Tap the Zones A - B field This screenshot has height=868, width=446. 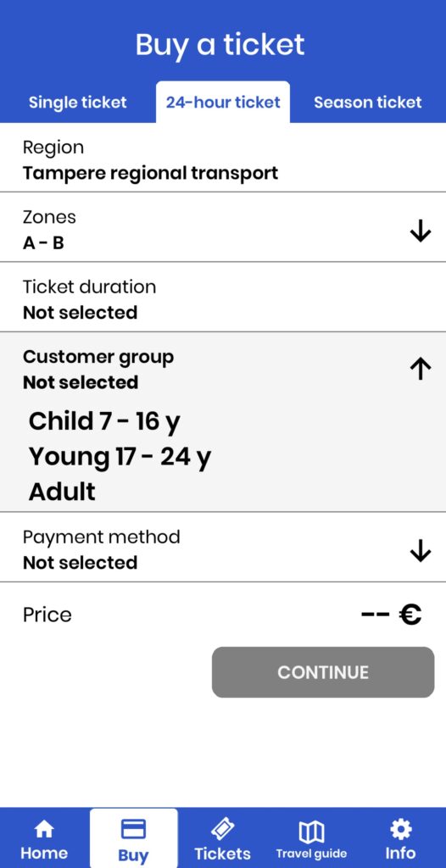pyautogui.click(x=223, y=227)
